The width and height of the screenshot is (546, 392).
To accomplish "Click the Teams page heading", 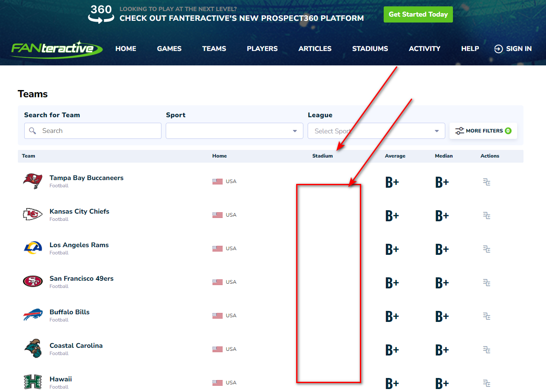I will click(33, 94).
